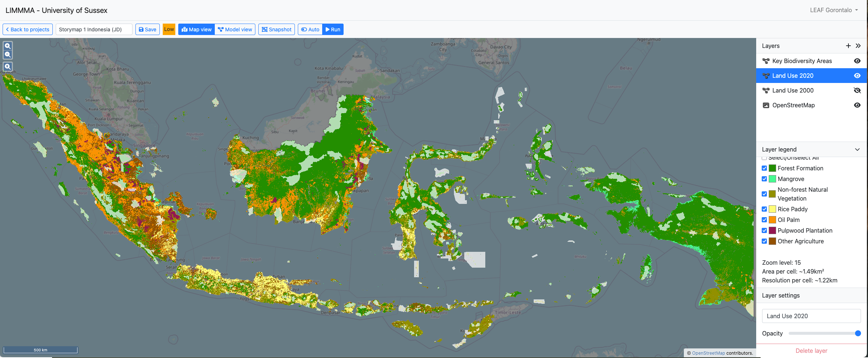868x358 pixels.
Task: Click the zoom-to-extent magnifier icon
Action: (x=8, y=67)
